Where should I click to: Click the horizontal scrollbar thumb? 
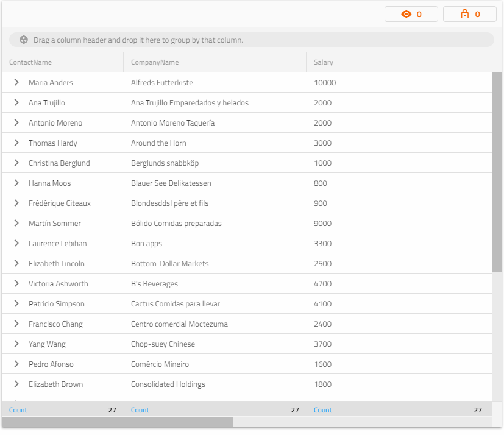(118, 422)
